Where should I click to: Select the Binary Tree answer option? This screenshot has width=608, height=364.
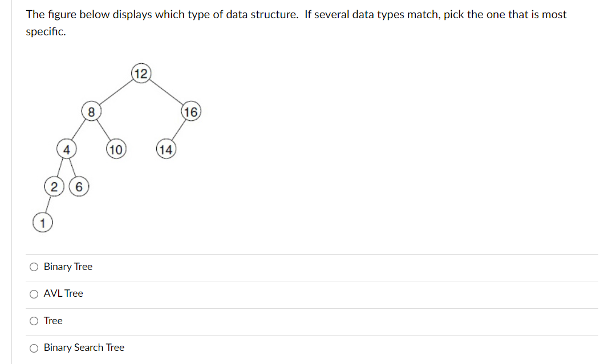[34, 266]
